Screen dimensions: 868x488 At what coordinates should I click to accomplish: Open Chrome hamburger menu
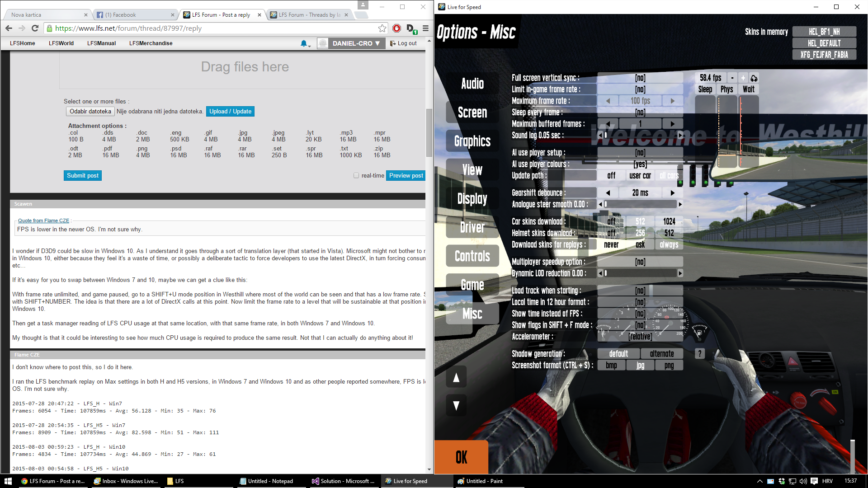coord(425,28)
